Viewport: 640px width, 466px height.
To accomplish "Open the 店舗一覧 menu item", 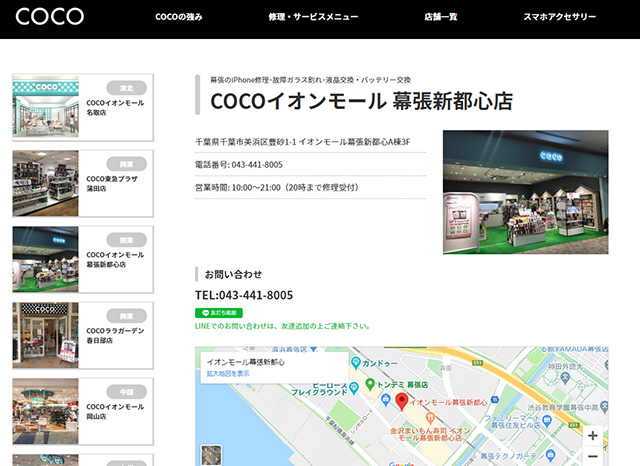I will tap(440, 17).
